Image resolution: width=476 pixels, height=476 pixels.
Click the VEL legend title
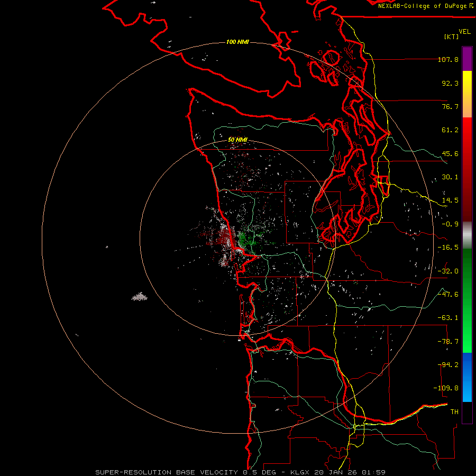464,32
